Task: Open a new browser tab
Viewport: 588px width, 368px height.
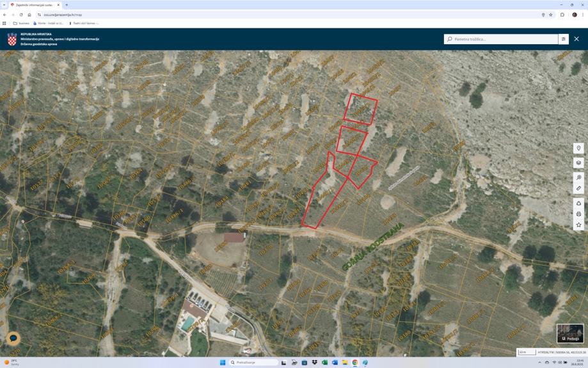Action: click(67, 5)
